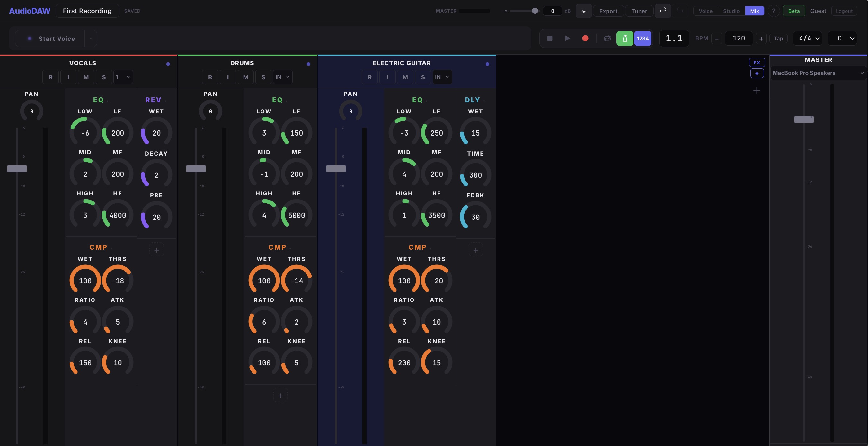This screenshot has height=446, width=868.
Task: Switch to Studio view tab
Action: [x=731, y=11]
